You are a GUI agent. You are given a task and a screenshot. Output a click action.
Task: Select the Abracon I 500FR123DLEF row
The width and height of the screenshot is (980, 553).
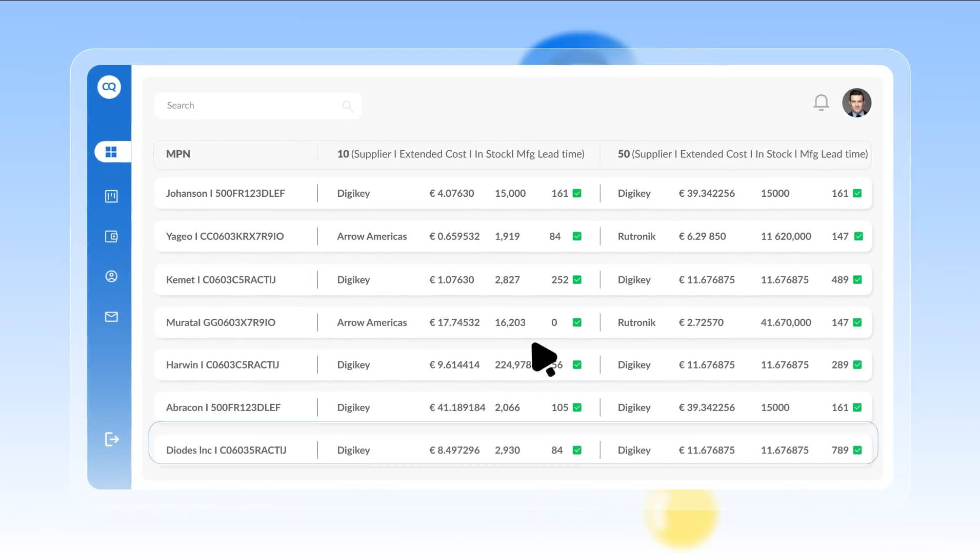coord(223,407)
